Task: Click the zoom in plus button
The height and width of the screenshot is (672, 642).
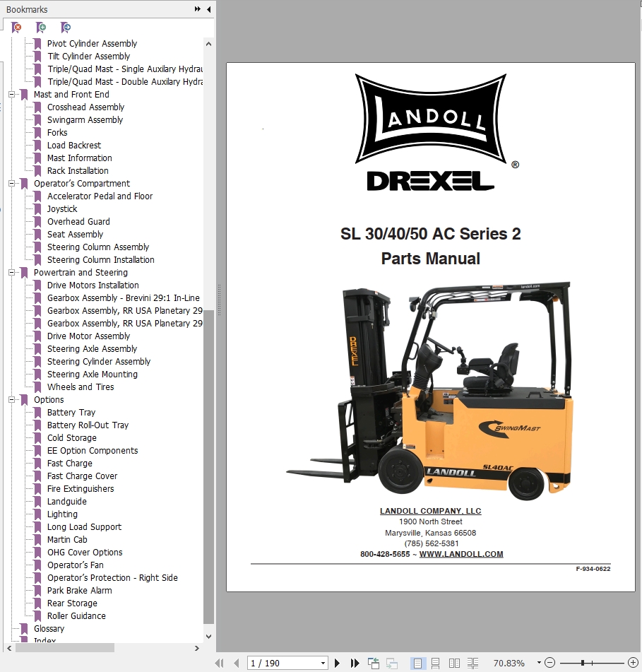Action: coord(633,663)
